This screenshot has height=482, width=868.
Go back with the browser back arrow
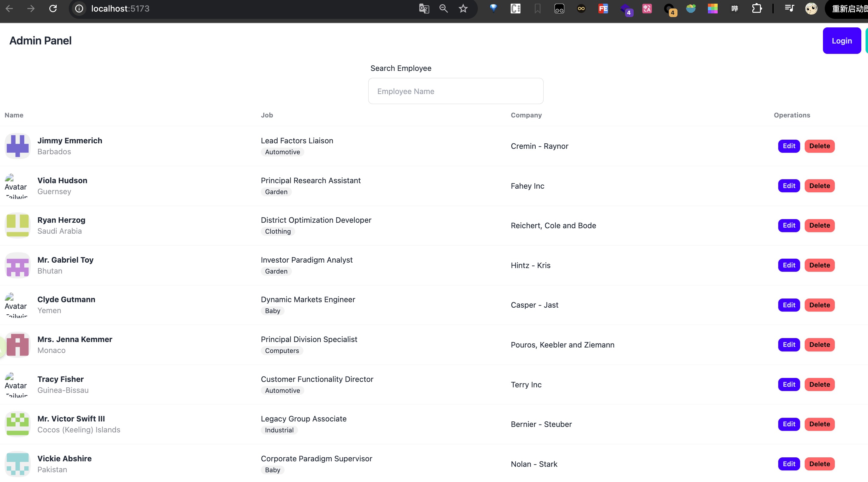[x=9, y=9]
